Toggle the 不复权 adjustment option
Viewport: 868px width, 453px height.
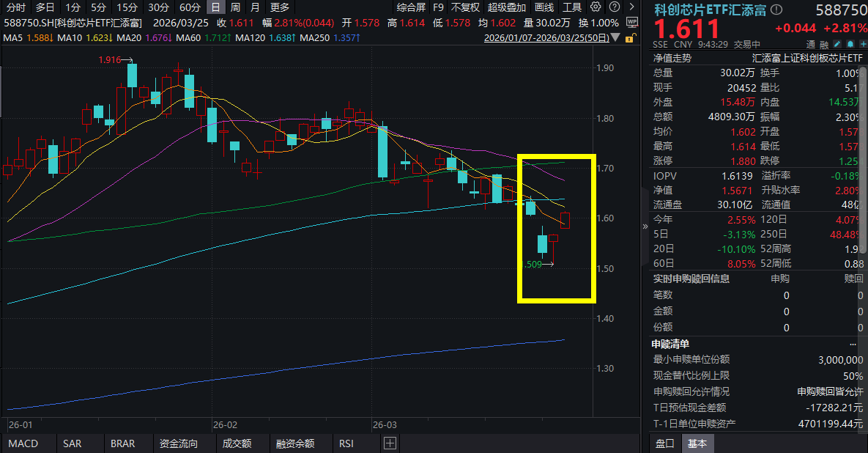[465, 7]
